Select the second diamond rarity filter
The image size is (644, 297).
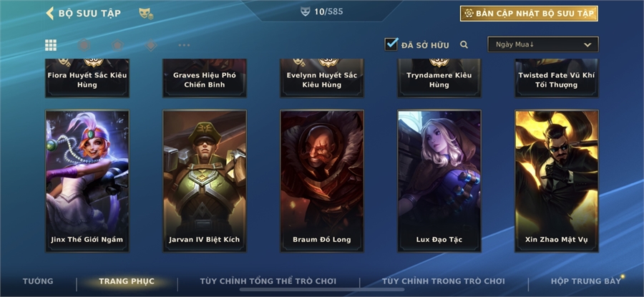click(x=117, y=45)
